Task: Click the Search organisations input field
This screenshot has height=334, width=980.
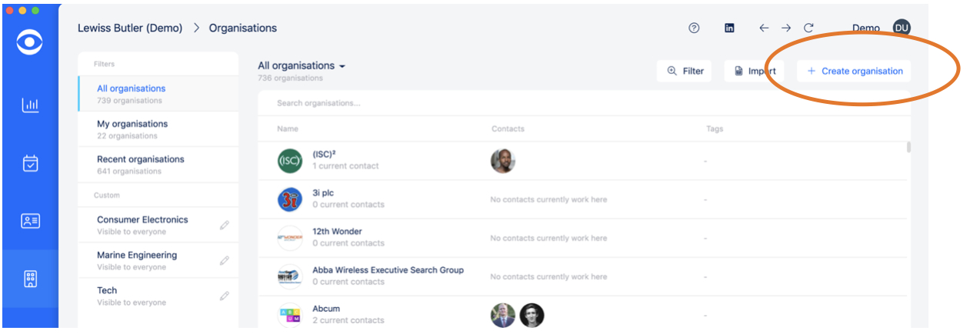Action: (583, 103)
